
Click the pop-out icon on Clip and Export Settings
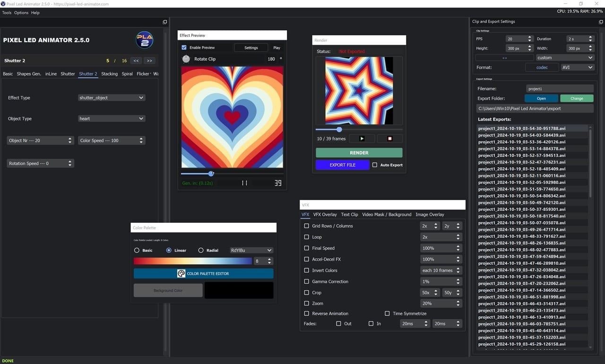[x=601, y=21]
